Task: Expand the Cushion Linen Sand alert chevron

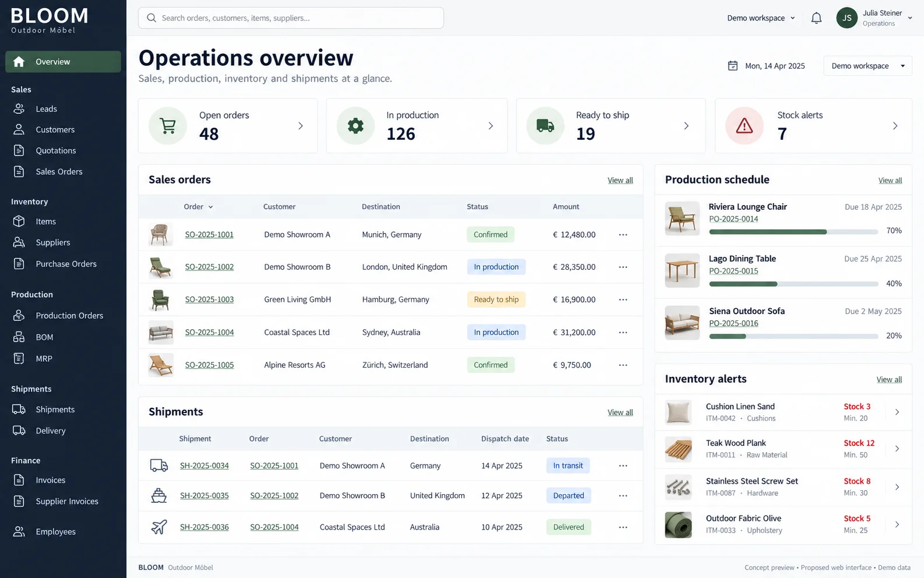Action: click(x=897, y=412)
